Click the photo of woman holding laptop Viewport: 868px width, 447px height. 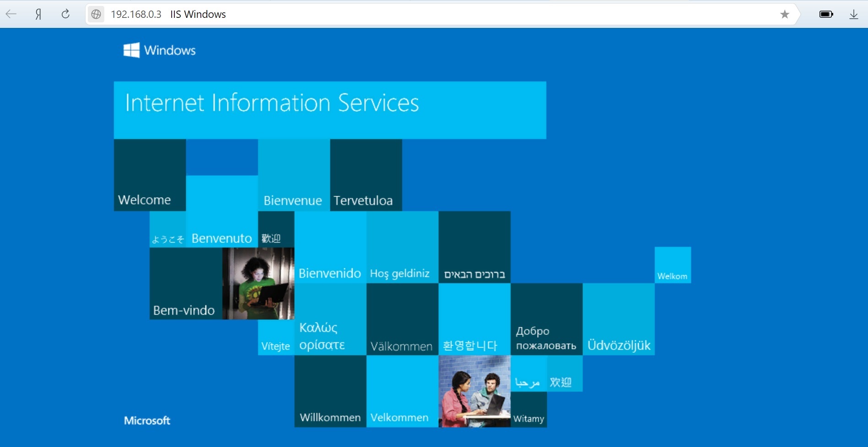pos(258,283)
